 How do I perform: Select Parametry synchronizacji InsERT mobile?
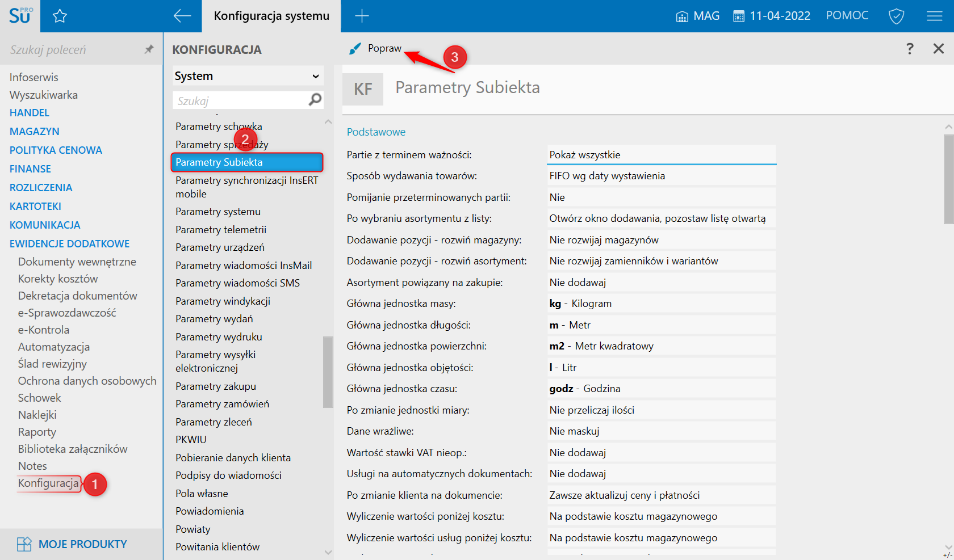[247, 187]
